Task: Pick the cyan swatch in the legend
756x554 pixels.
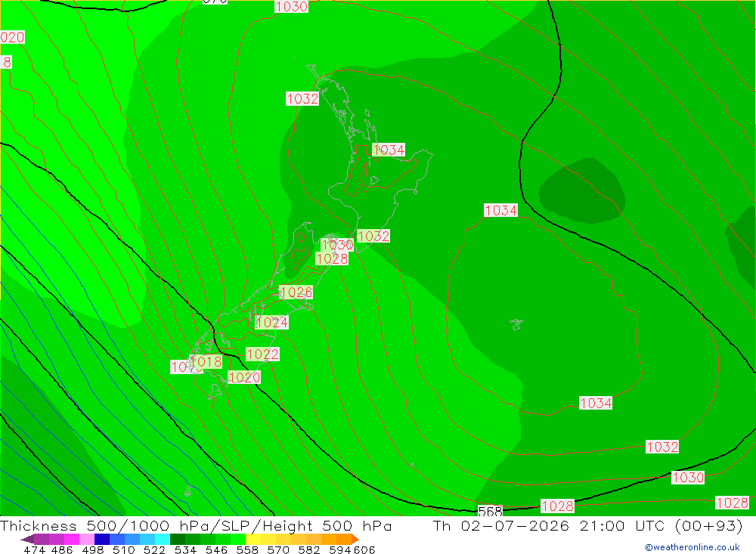Action: coord(163,539)
